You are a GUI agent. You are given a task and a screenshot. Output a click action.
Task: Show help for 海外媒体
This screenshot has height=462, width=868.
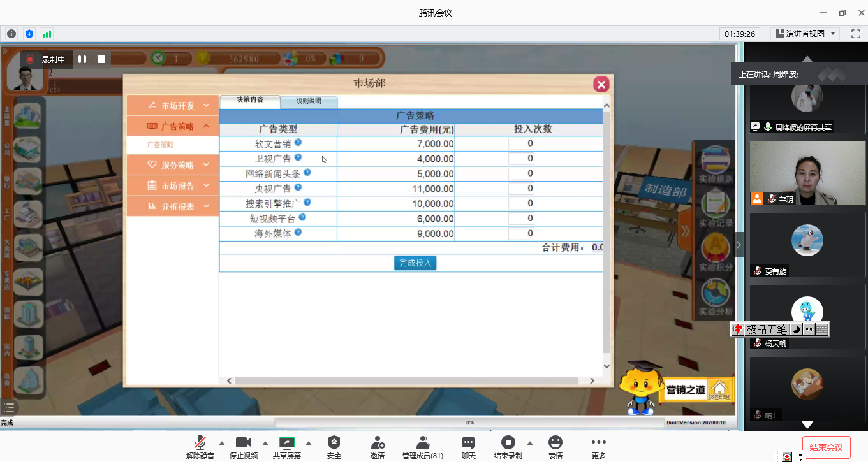coord(298,233)
